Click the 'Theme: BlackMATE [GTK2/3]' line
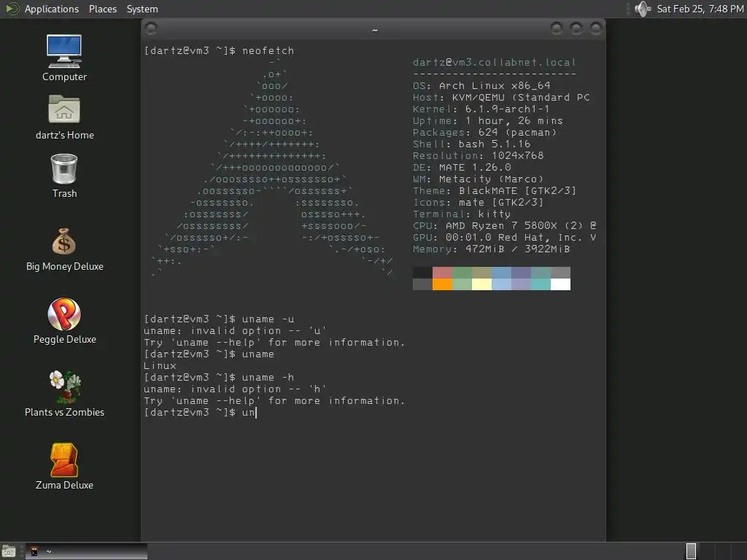 495,191
